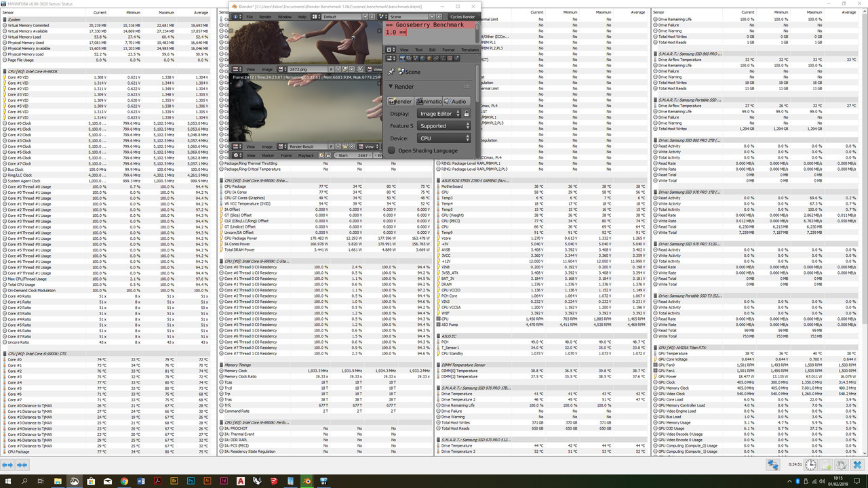The width and height of the screenshot is (868, 488).
Task: Select the Constraints properties tab icon
Action: (436, 58)
